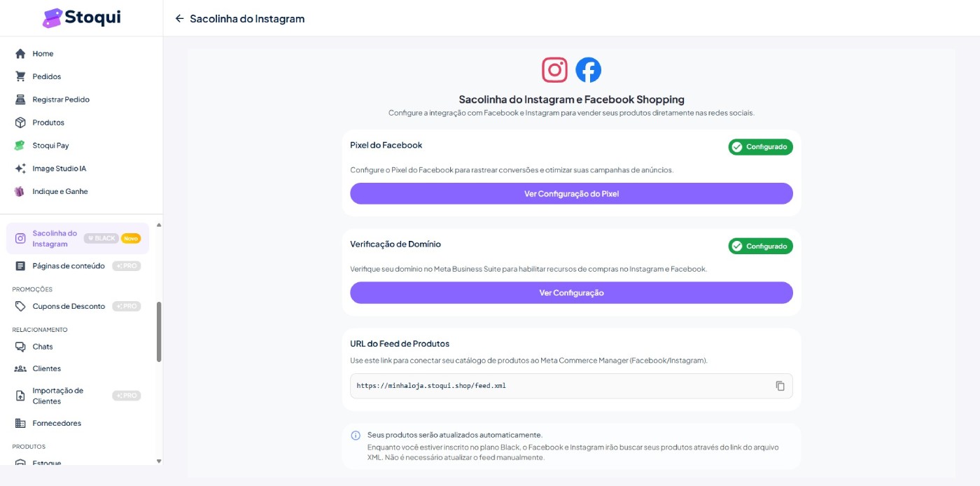Viewport: 980px width, 486px height.
Task: Click the back arrow next to Sacolinha do Instagram
Action: click(179, 19)
